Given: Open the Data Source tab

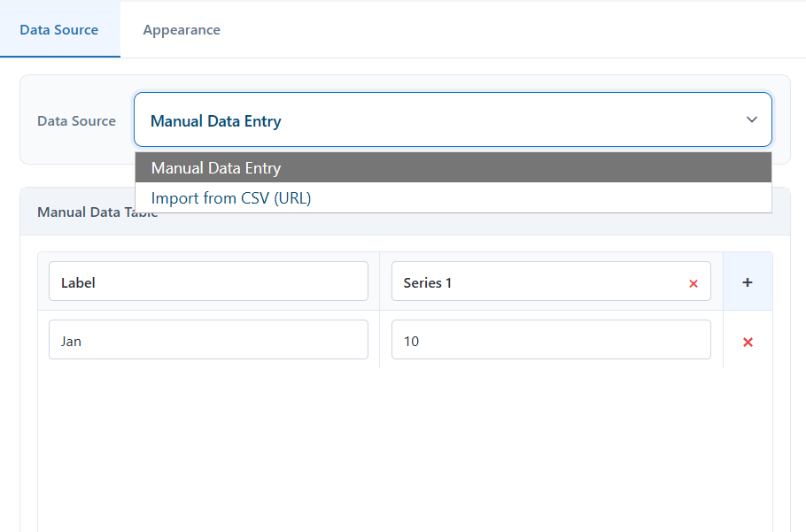Looking at the screenshot, I should (59, 30).
